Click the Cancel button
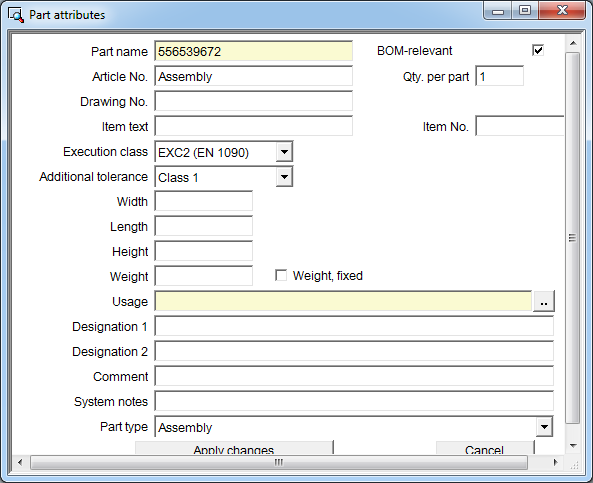Image resolution: width=593 pixels, height=483 pixels. [485, 448]
